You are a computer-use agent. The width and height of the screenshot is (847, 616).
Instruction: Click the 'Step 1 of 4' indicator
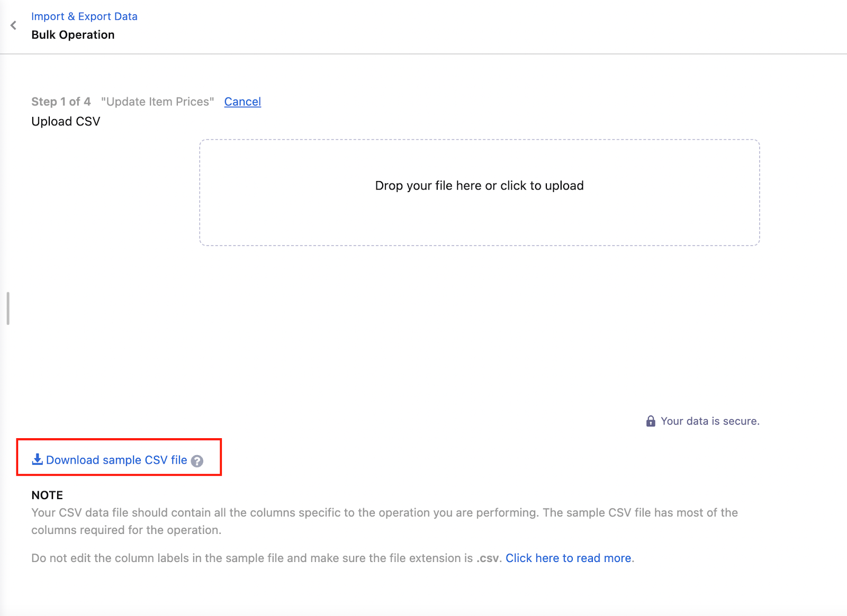click(61, 102)
